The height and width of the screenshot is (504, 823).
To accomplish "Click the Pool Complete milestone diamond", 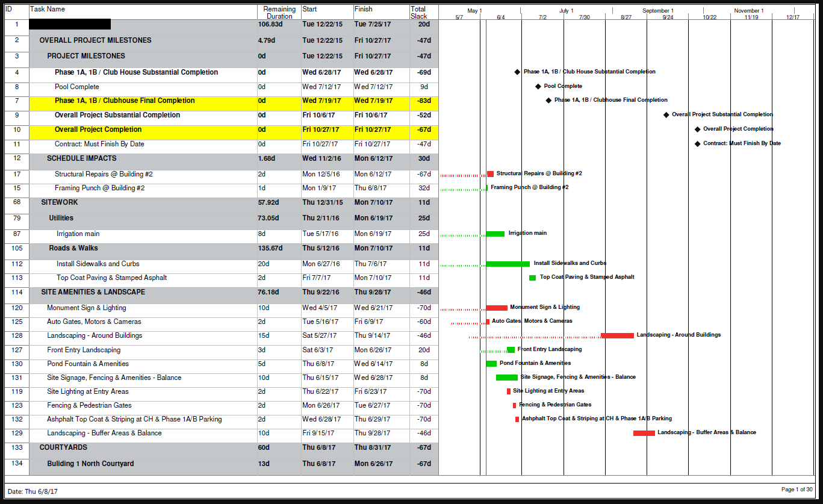I will point(539,86).
